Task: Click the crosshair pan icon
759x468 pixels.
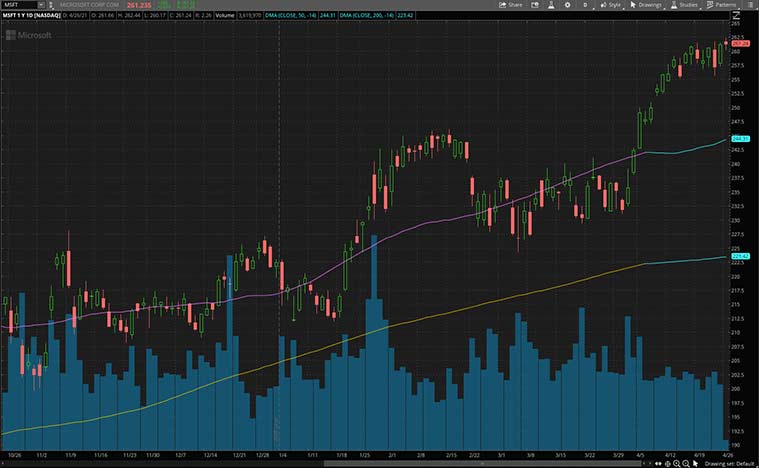Action: pos(668,464)
